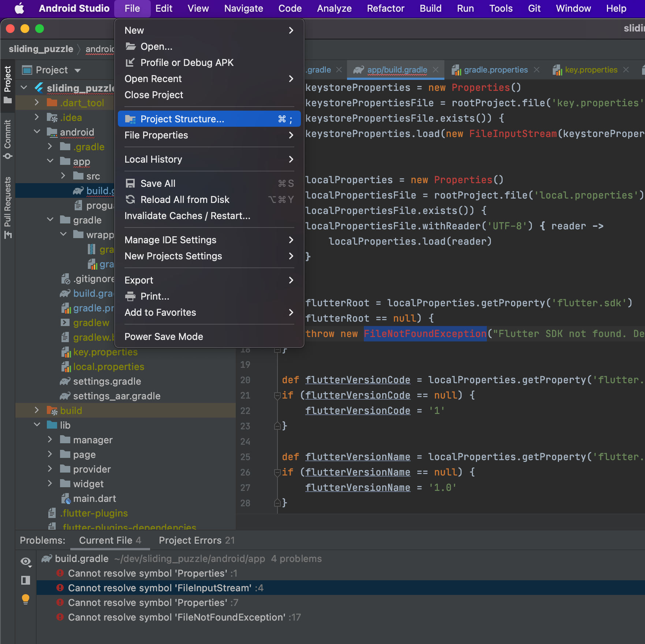Select 'FileInputStream' error at line 4
645x644 pixels.
click(340, 588)
